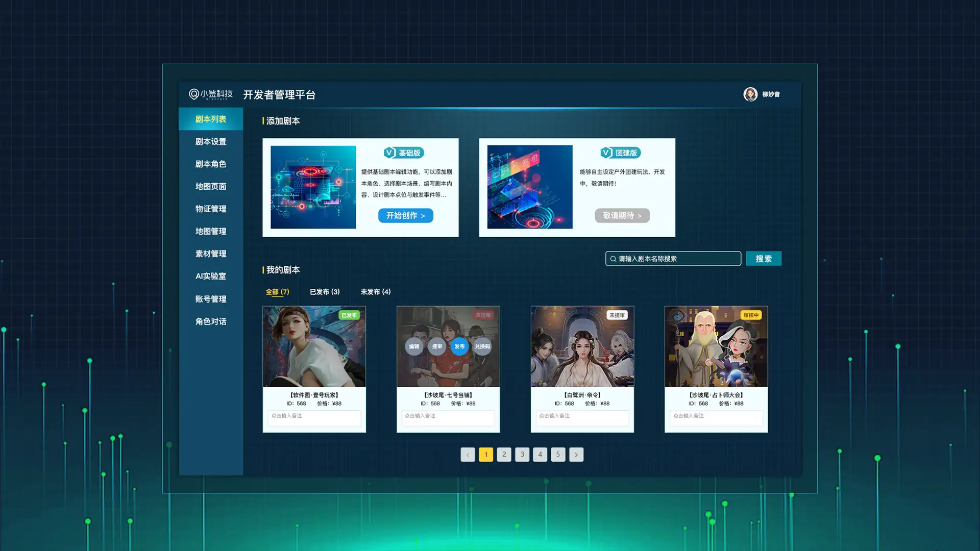Screen dimensions: 980x551
Task: Go to previous page with left arrow
Action: (468, 455)
